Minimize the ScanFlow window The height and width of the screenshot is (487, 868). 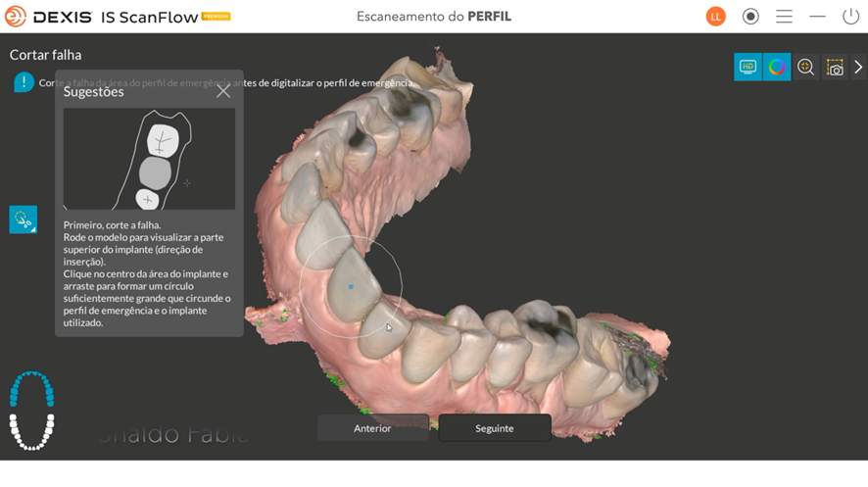click(x=817, y=17)
